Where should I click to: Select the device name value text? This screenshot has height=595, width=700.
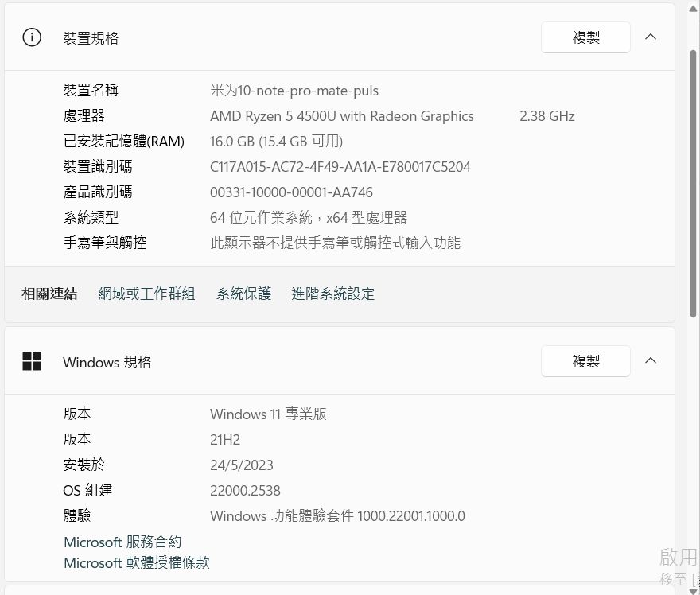[294, 91]
